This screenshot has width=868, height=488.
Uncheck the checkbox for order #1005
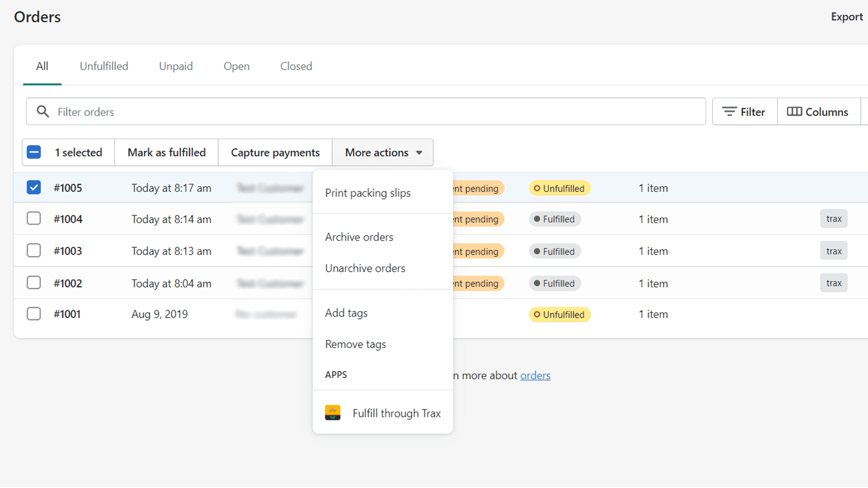coord(34,188)
